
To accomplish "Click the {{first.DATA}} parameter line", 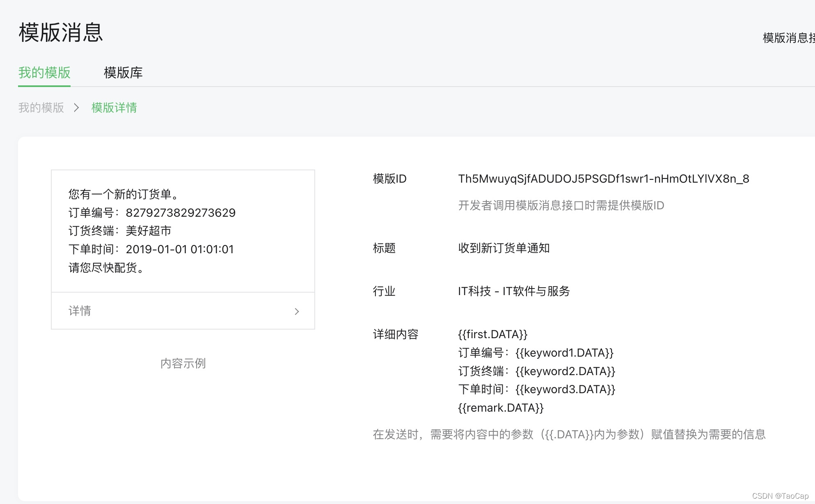I will coord(492,334).
